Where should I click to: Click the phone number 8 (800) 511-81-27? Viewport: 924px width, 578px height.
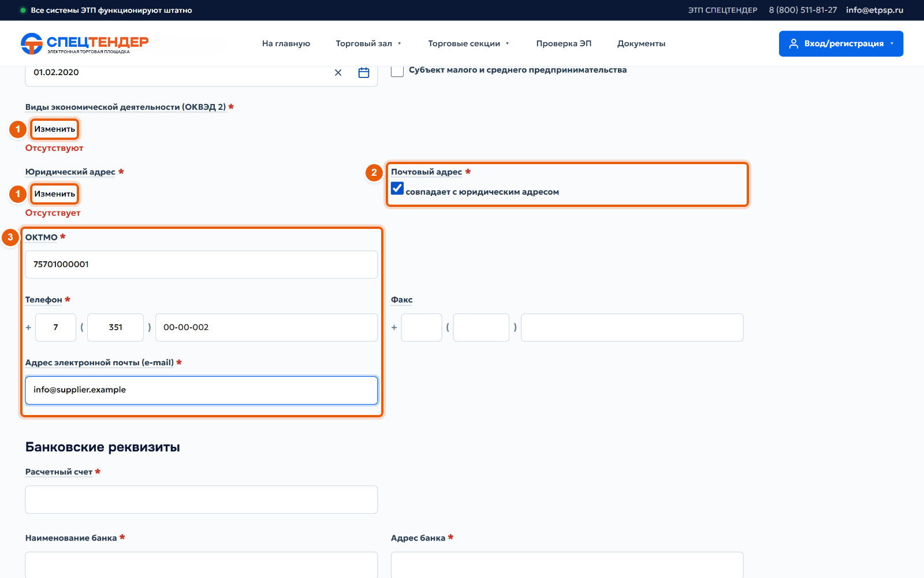(x=803, y=10)
